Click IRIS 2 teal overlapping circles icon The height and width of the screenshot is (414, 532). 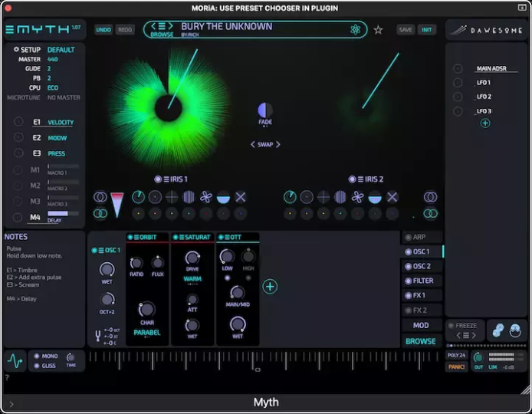click(430, 213)
